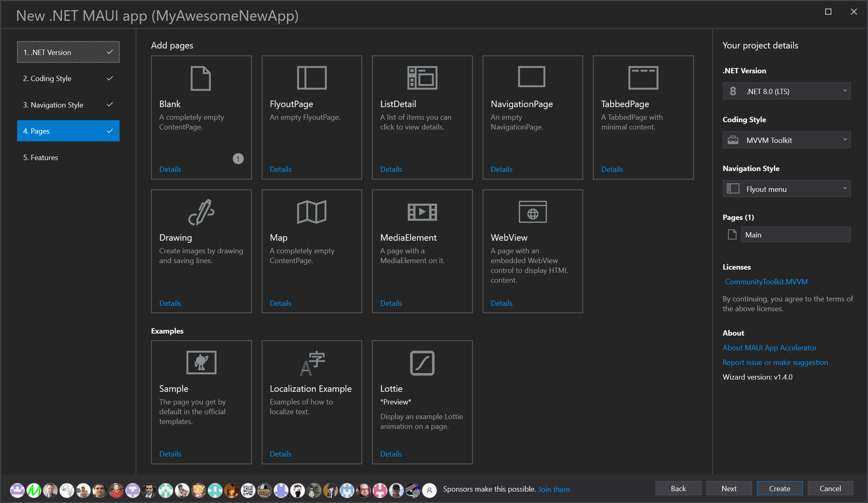Select the NavigationPage template icon

[531, 77]
